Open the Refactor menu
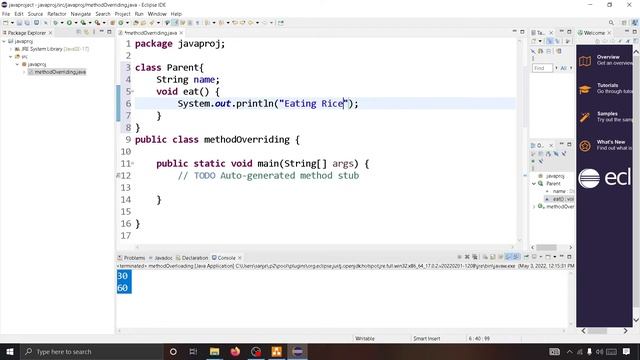Screen dimensions: 640x360 57,14
